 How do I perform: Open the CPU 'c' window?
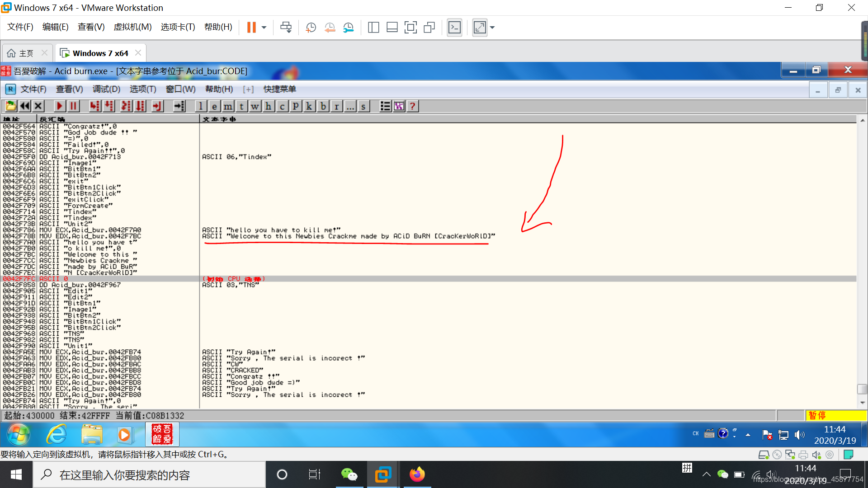tap(282, 106)
